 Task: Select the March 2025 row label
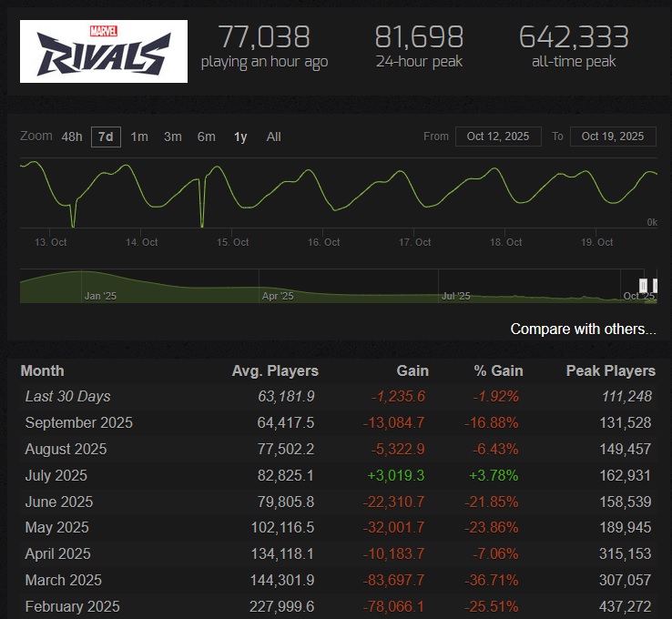64,581
